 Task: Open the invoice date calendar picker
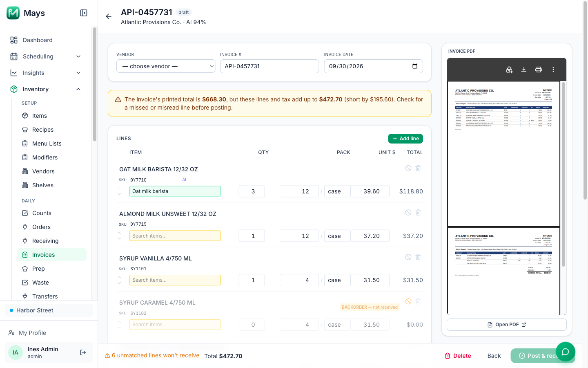415,66
